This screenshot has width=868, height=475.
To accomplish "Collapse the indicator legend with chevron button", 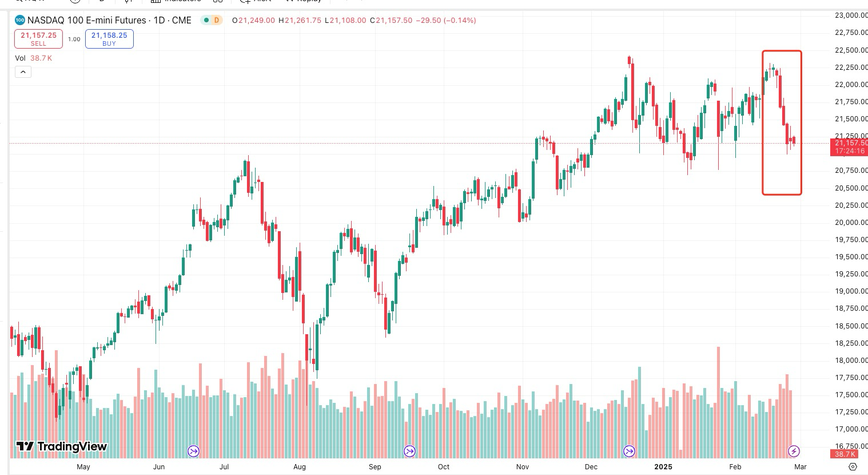I will click(x=23, y=72).
